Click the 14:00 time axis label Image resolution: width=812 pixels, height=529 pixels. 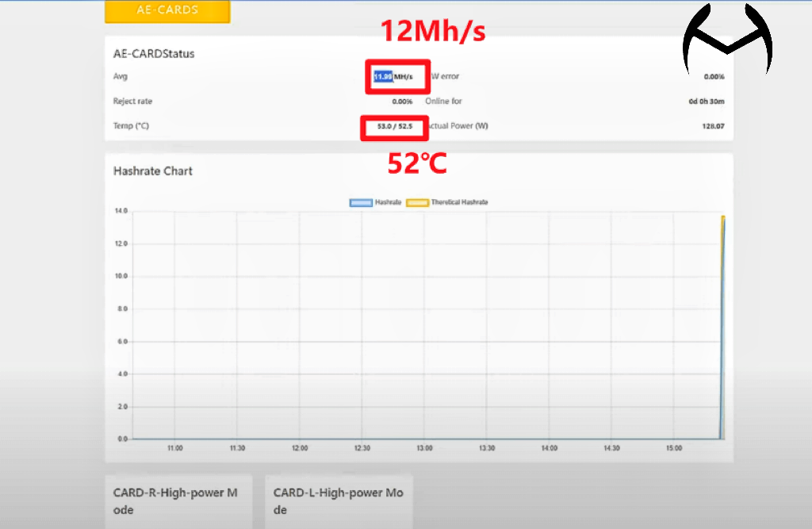(x=550, y=448)
